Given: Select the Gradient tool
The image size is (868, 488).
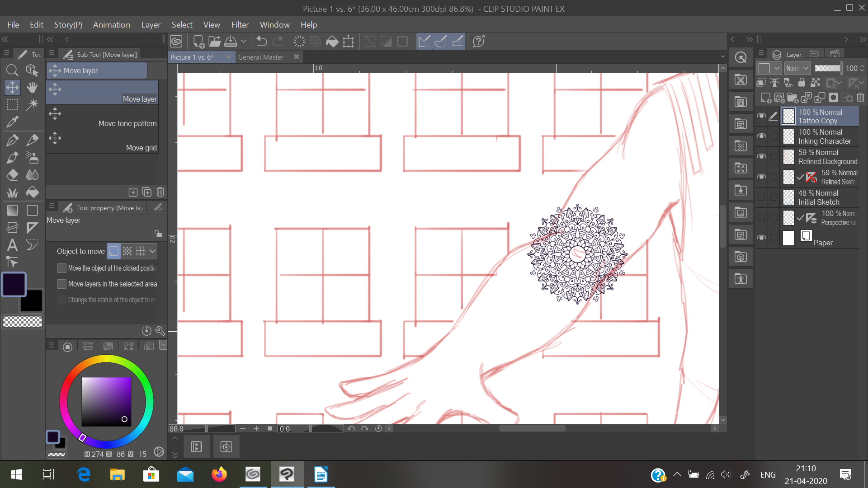Looking at the screenshot, I should pos(12,210).
